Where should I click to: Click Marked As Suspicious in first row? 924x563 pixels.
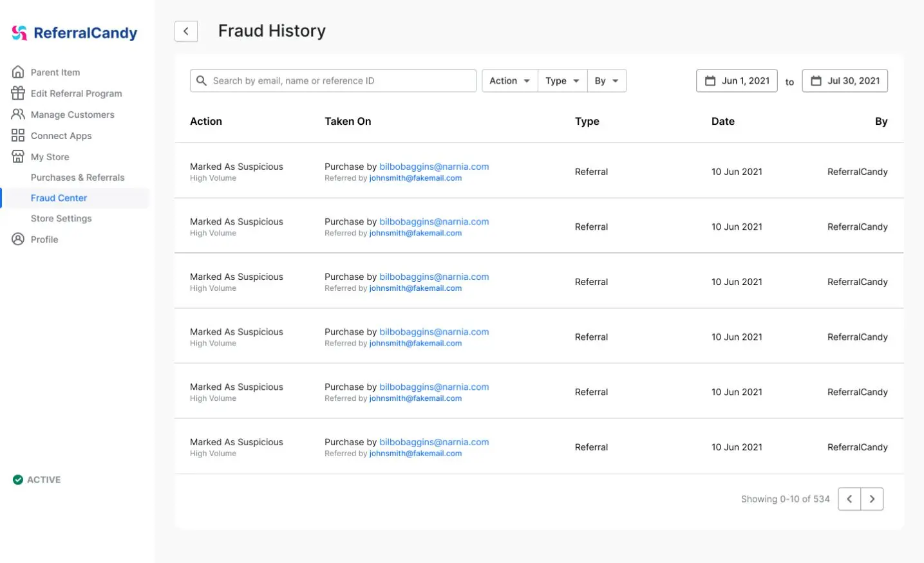pos(236,167)
